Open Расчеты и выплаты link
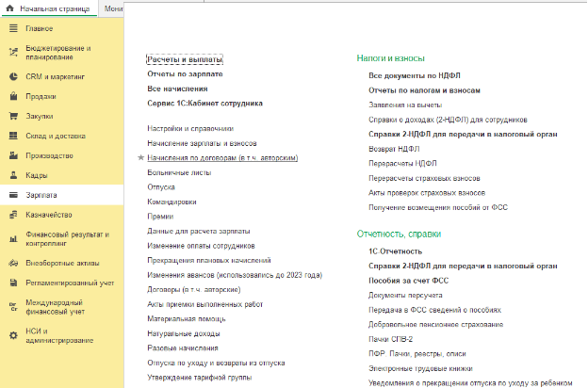Screen dimensions: 588x388 [x=185, y=59]
